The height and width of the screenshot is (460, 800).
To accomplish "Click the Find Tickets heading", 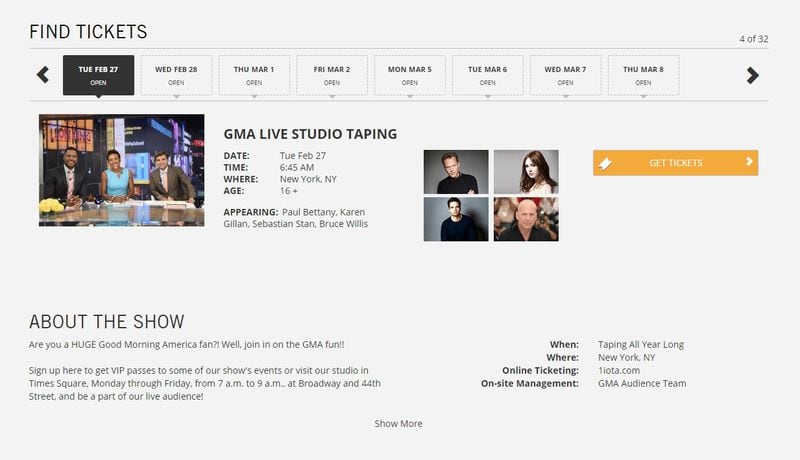I will 88,32.
